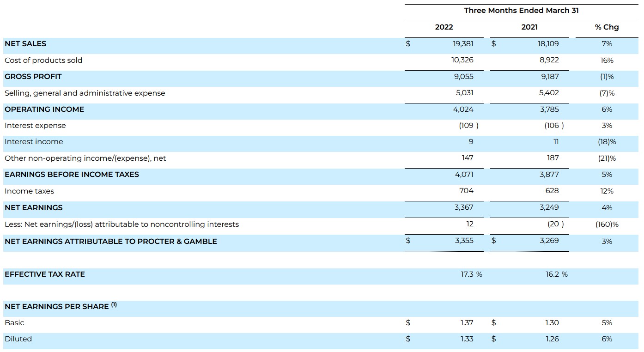The image size is (644, 352).
Task: Select the 2022 net sales value 19,381
Action: click(x=463, y=44)
